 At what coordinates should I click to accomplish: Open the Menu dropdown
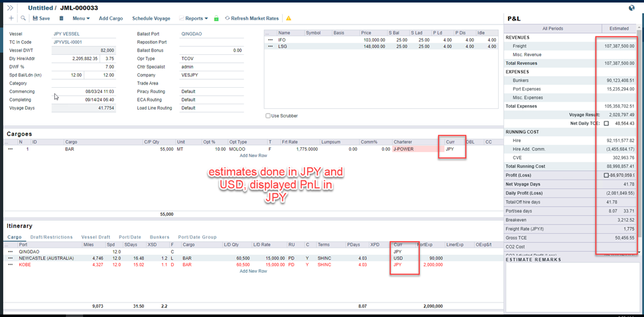pyautogui.click(x=82, y=18)
